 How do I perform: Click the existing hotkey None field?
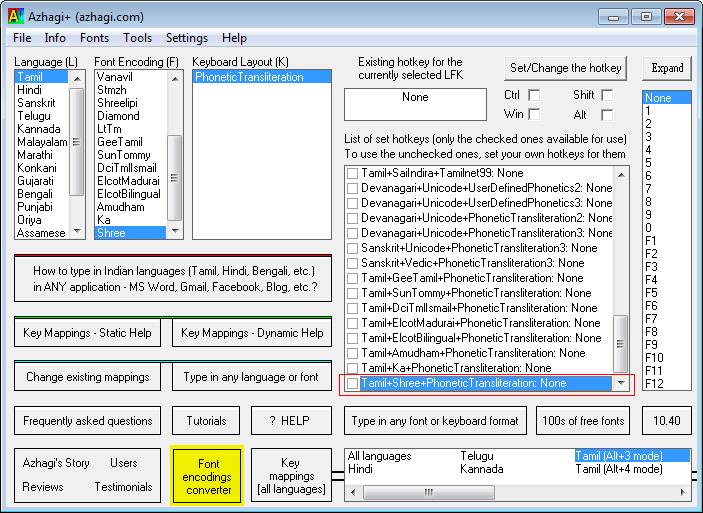[415, 104]
